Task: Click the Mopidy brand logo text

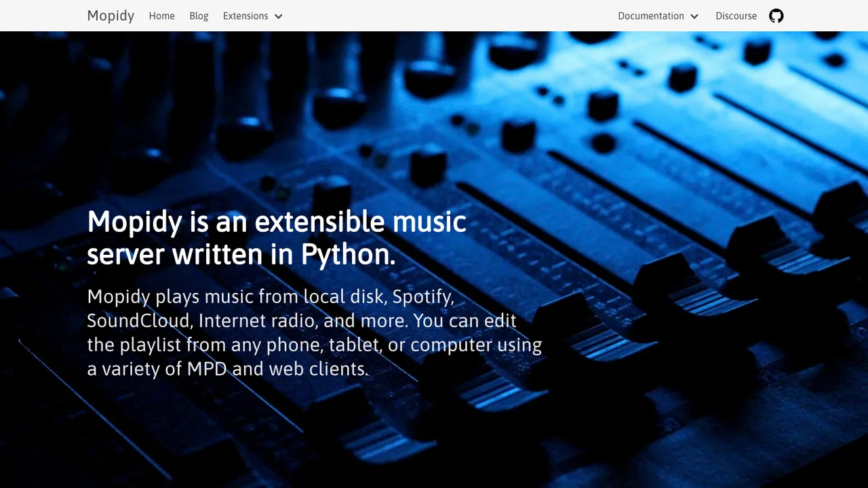Action: (111, 16)
